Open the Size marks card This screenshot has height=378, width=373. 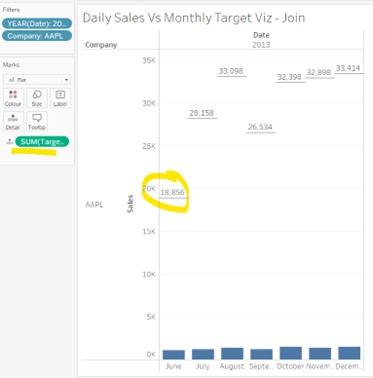[x=37, y=98]
